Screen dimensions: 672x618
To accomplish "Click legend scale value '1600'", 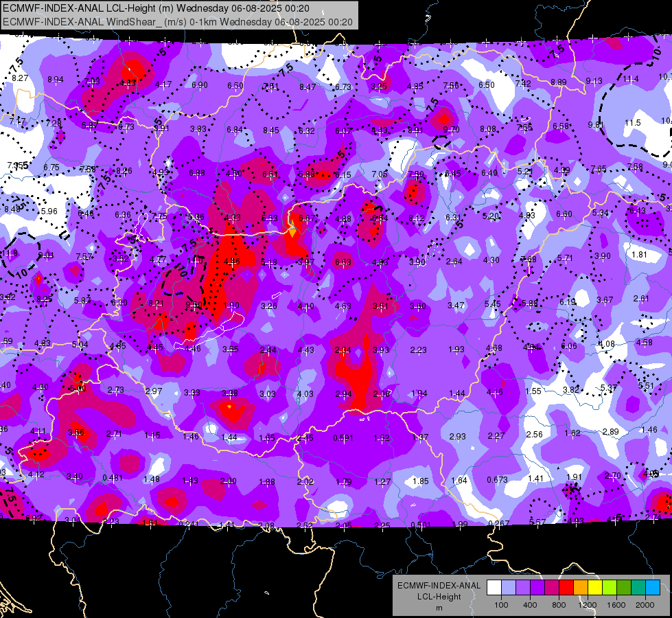I will 616,605.
